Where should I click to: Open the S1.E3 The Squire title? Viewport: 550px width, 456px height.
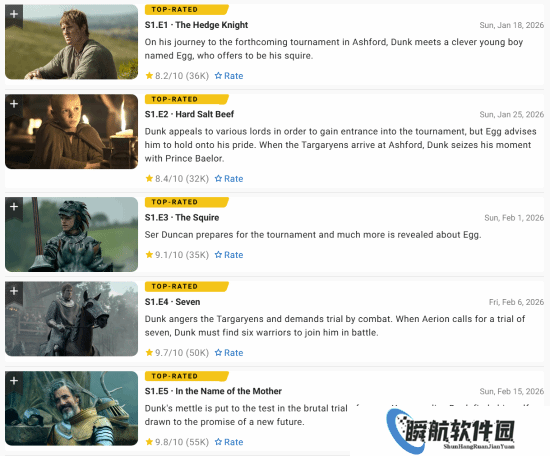(x=182, y=217)
